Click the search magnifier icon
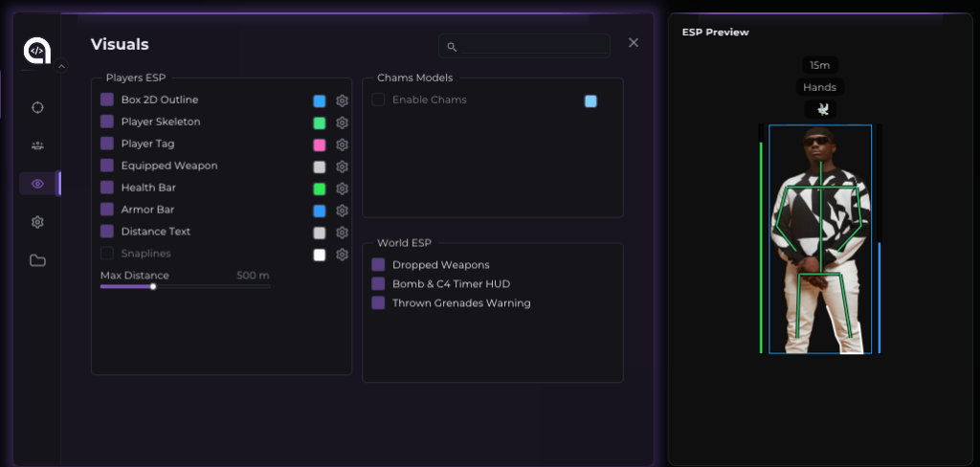980x467 pixels. 453,47
